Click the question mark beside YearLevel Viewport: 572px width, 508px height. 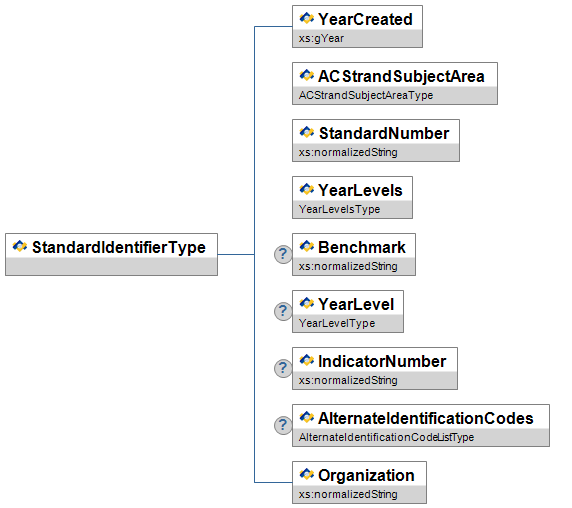tap(283, 311)
